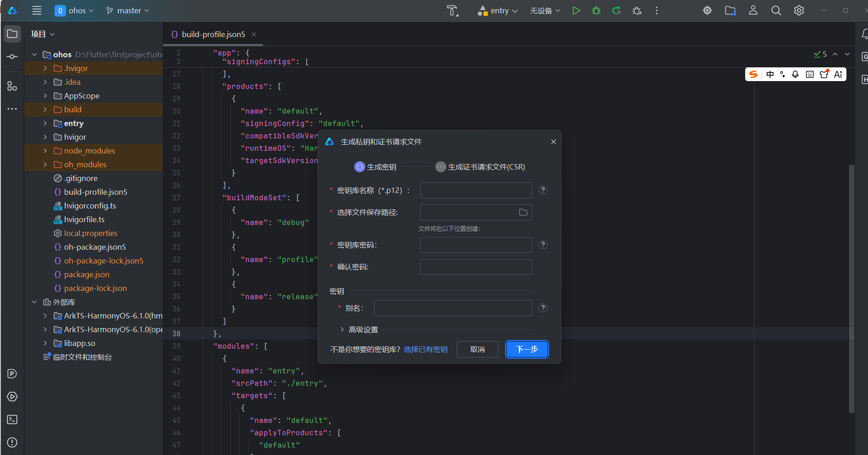Start debugging with the green bug icon
Viewport: 868px width, 455px height.
coord(596,11)
